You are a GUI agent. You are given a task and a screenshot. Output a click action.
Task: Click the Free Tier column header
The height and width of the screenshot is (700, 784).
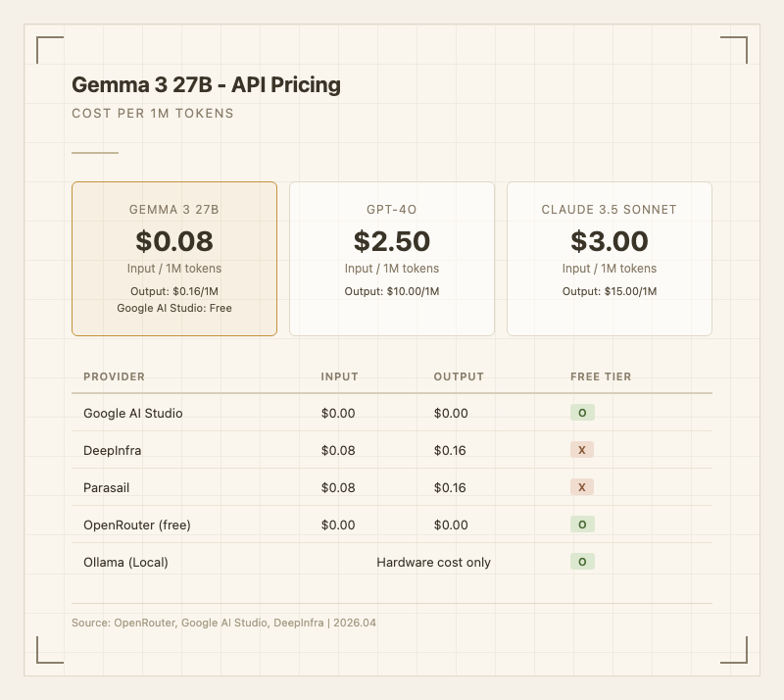point(601,376)
